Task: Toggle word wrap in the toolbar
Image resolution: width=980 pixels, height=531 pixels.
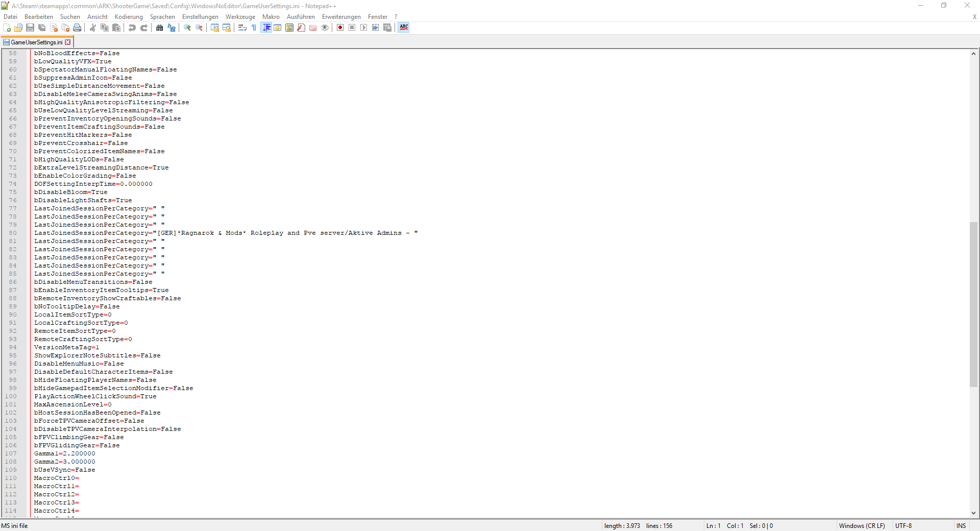Action: [242, 28]
